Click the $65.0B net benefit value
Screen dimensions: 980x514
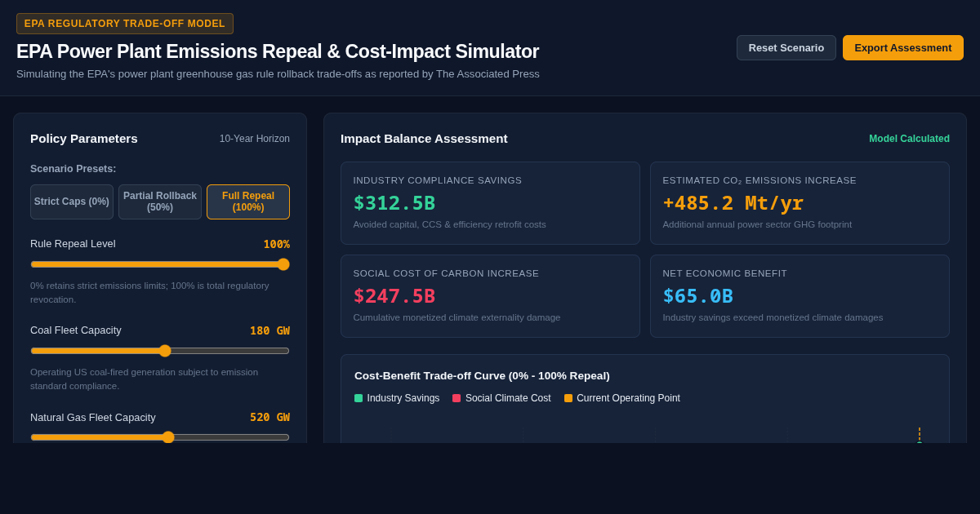[x=698, y=296]
